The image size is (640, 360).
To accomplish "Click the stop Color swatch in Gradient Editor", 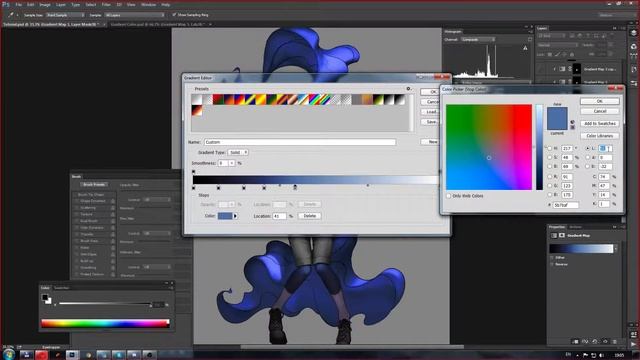I will [x=225, y=216].
